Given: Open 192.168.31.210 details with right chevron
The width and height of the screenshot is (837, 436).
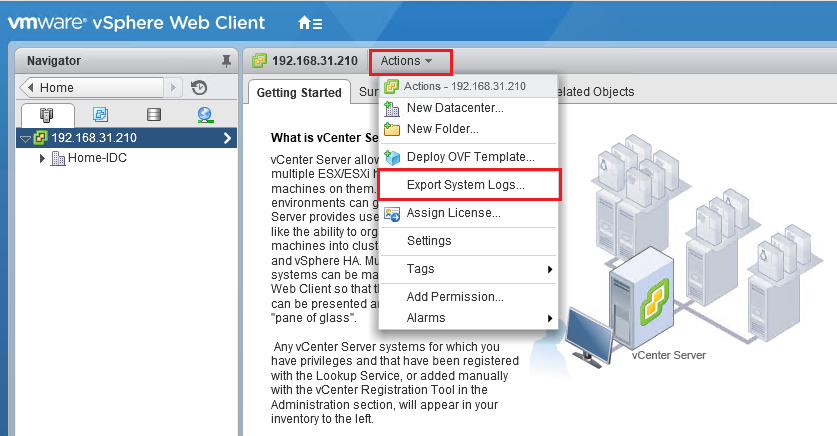Looking at the screenshot, I should [x=227, y=138].
